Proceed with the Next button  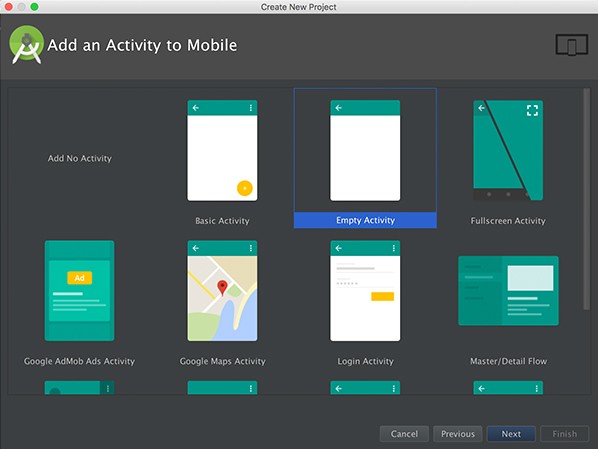(x=511, y=434)
